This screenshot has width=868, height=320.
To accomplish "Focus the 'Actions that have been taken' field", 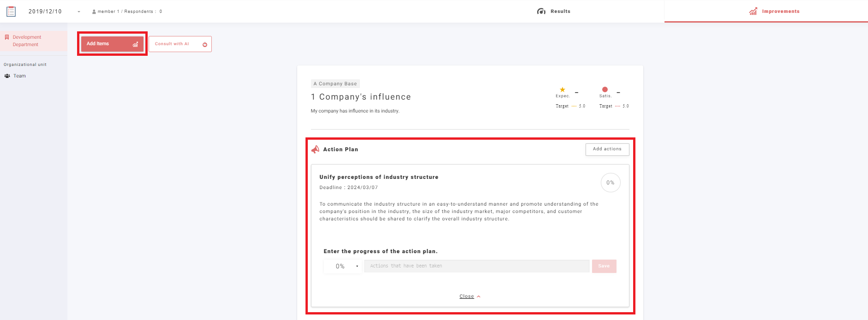I will pyautogui.click(x=476, y=267).
